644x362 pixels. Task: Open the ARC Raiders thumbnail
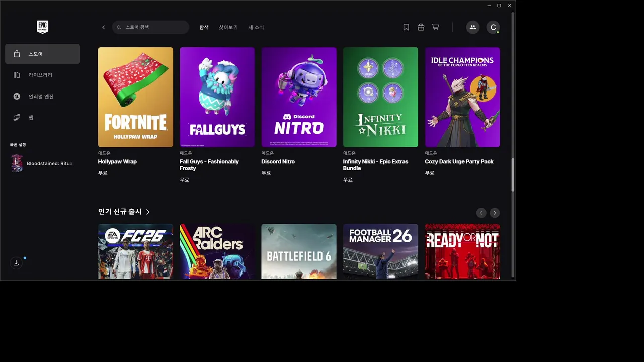tap(217, 251)
